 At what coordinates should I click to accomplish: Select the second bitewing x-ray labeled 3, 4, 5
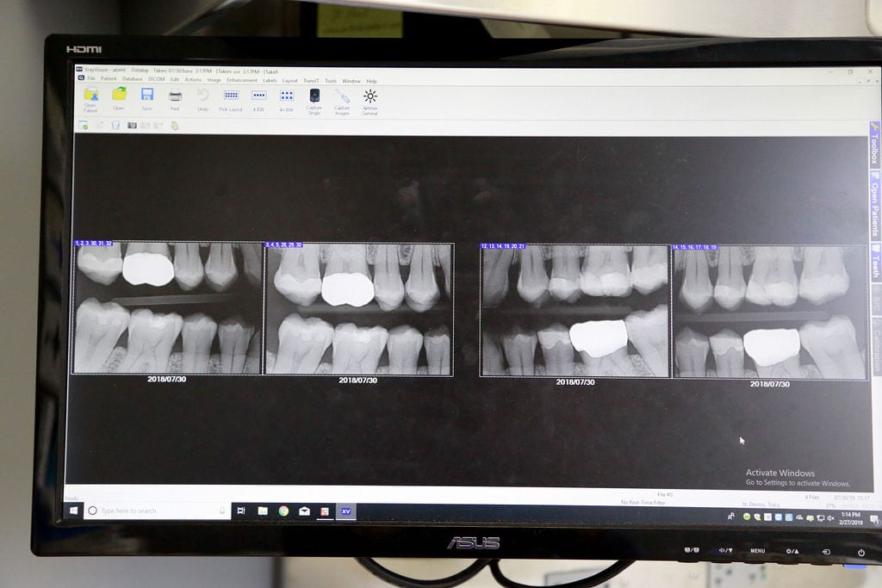click(359, 309)
